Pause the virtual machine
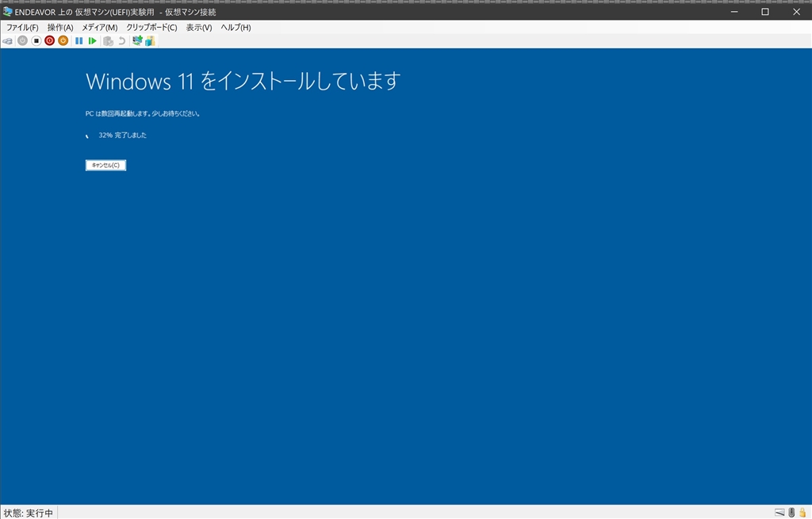The image size is (812, 519). point(79,41)
